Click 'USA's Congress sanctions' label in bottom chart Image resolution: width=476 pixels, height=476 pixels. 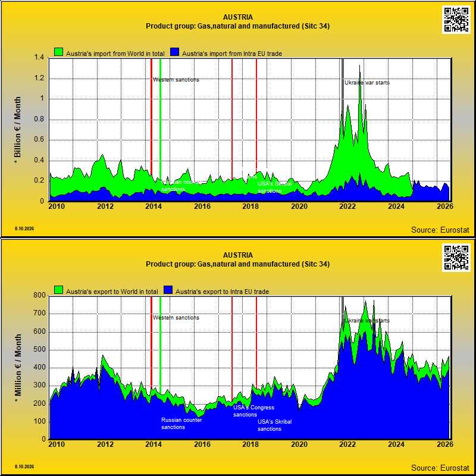pyautogui.click(x=253, y=411)
